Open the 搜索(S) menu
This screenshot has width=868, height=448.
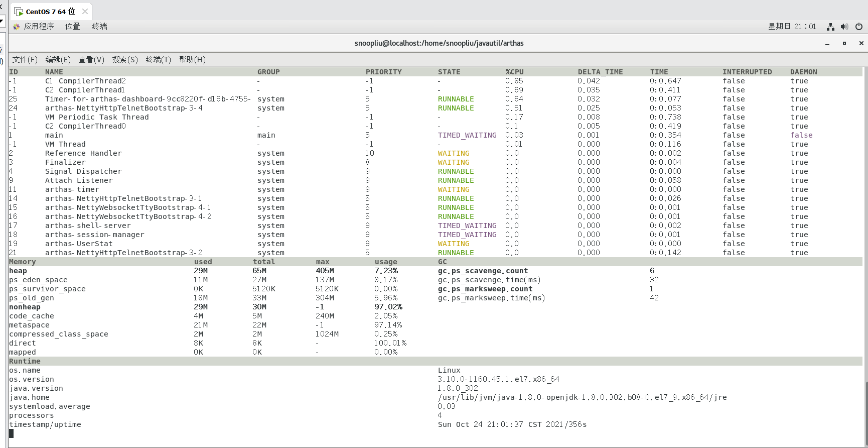[125, 60]
